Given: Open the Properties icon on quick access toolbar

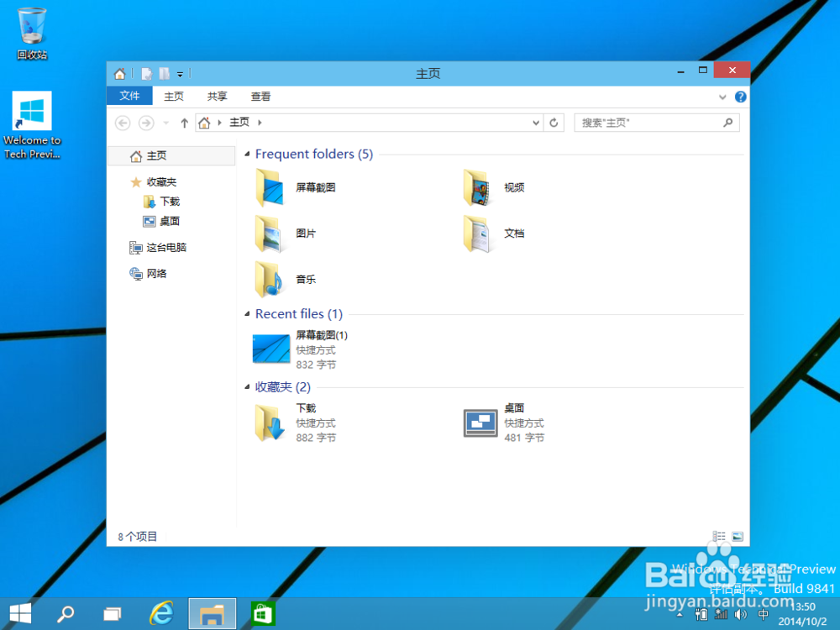Looking at the screenshot, I should (x=146, y=73).
